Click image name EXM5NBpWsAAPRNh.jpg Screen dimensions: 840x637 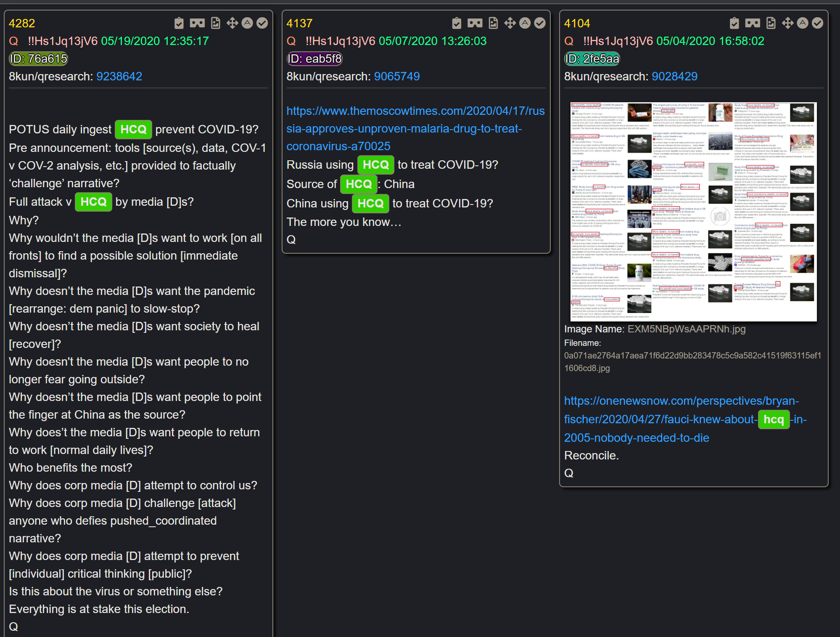tap(687, 329)
